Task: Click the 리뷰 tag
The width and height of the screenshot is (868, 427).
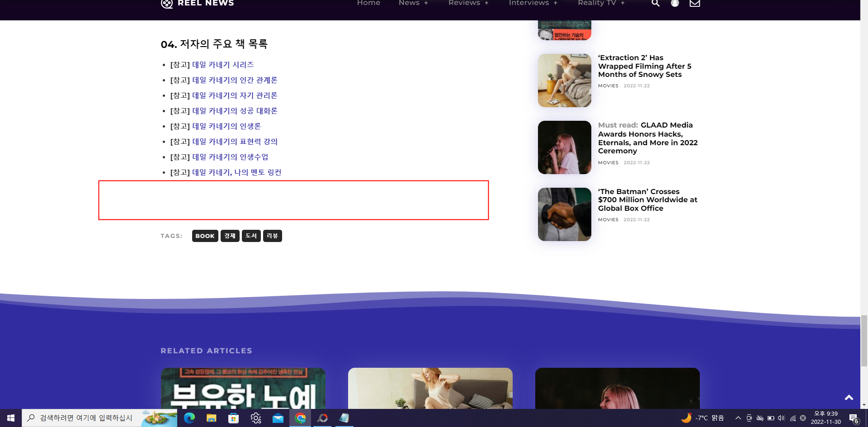Action: tap(273, 236)
